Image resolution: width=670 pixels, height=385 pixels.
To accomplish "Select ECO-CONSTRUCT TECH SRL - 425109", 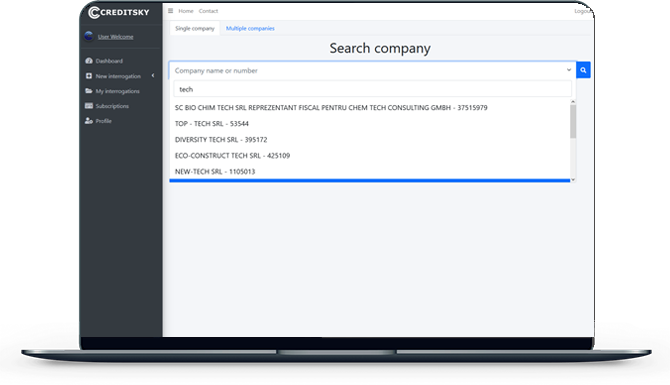I will (x=370, y=156).
